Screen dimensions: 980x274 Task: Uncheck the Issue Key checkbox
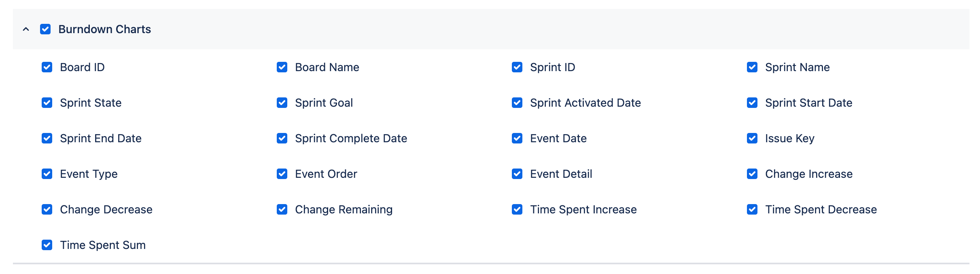coord(752,138)
